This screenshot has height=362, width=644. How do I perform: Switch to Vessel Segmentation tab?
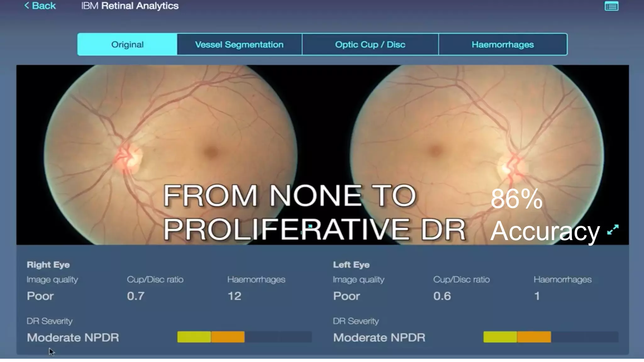[x=239, y=45]
